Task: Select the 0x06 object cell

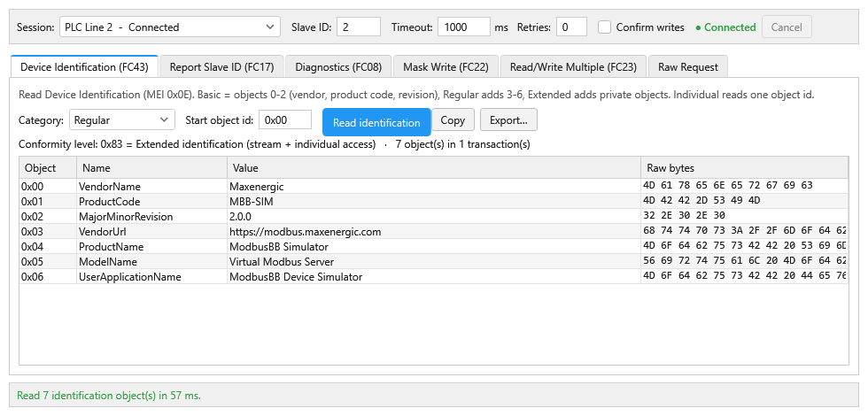Action: point(48,276)
